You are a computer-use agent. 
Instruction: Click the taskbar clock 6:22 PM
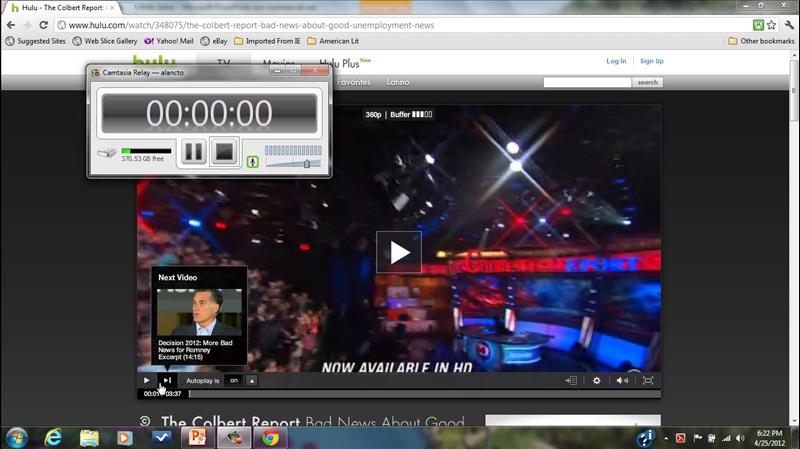tap(769, 433)
